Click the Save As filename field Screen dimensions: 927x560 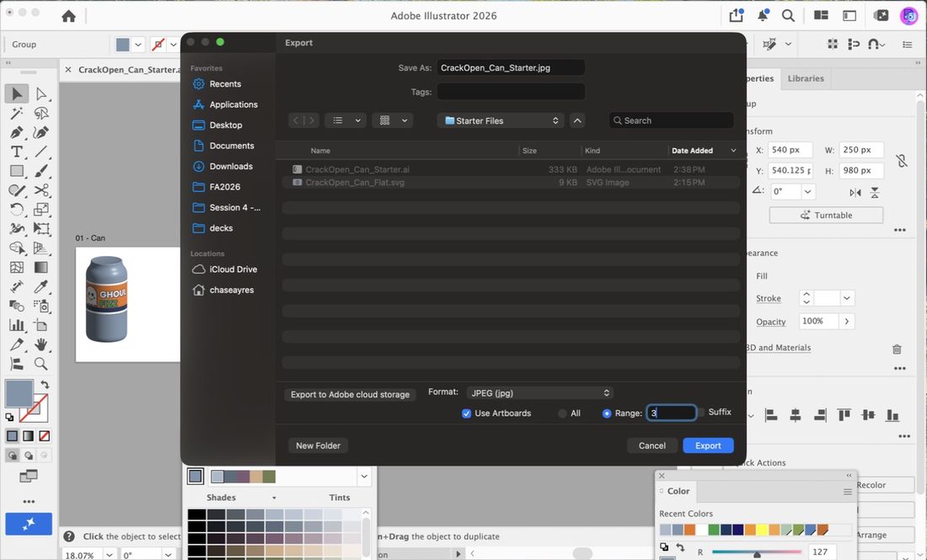pos(511,68)
